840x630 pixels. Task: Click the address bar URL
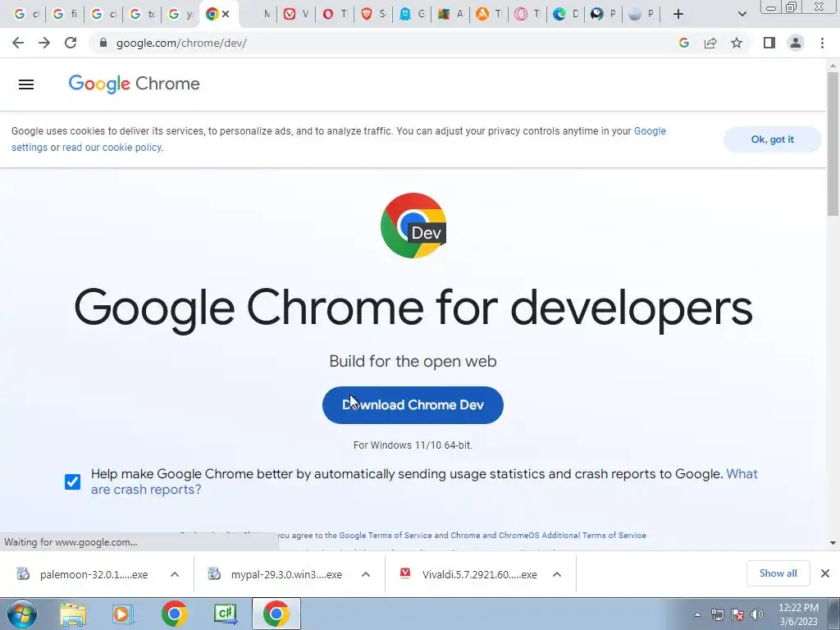(181, 43)
